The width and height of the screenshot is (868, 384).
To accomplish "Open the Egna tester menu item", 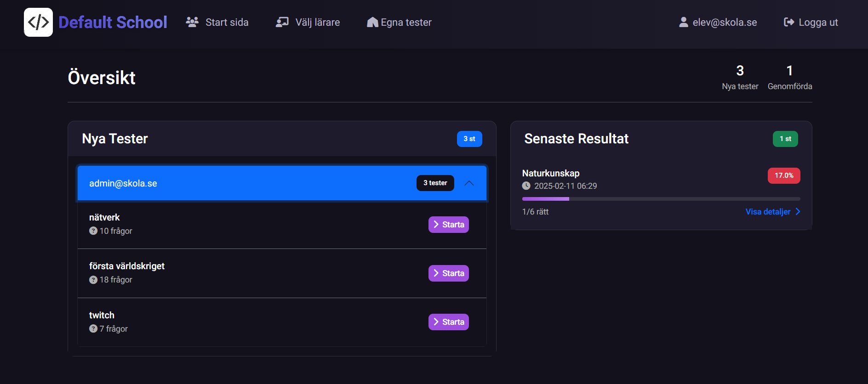I will coord(406,22).
